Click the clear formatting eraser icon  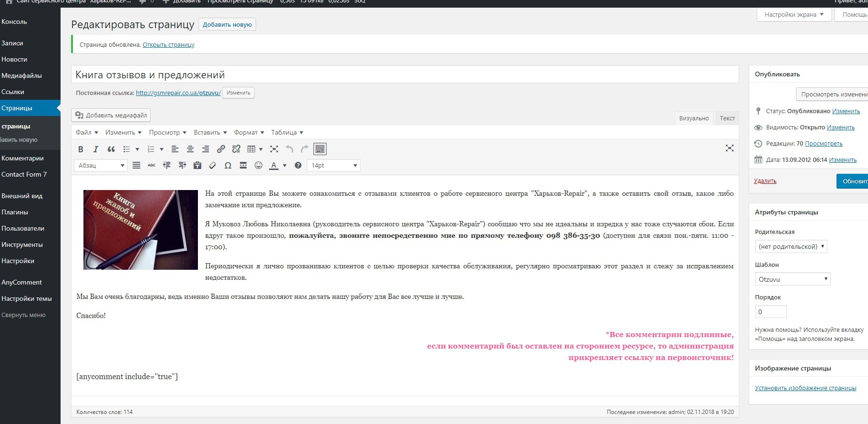pos(213,166)
